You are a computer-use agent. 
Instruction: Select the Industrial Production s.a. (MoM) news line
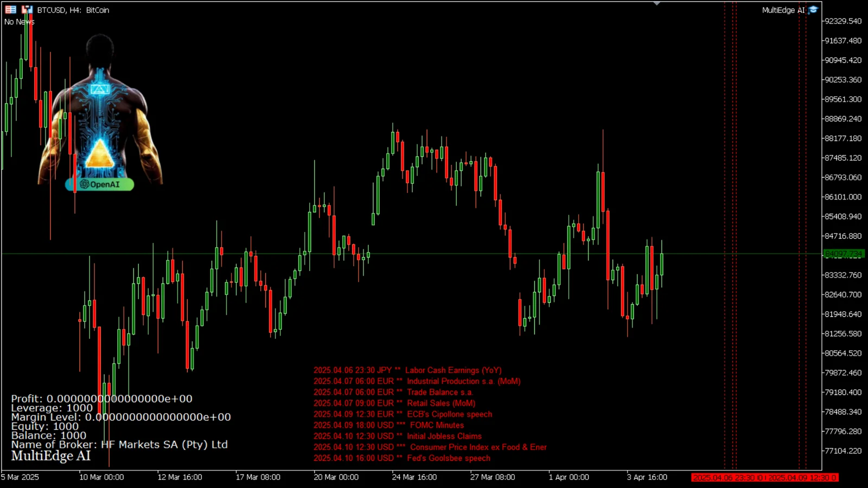417,381
